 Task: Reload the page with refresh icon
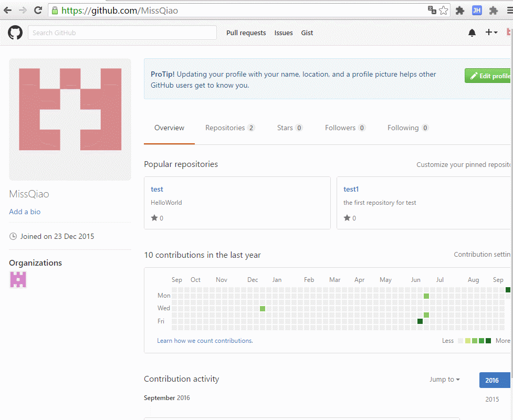tap(38, 10)
